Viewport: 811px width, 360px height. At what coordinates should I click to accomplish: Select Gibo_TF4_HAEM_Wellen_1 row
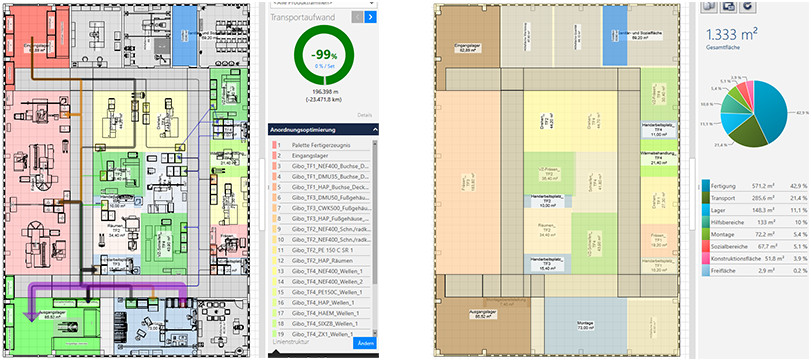321,313
